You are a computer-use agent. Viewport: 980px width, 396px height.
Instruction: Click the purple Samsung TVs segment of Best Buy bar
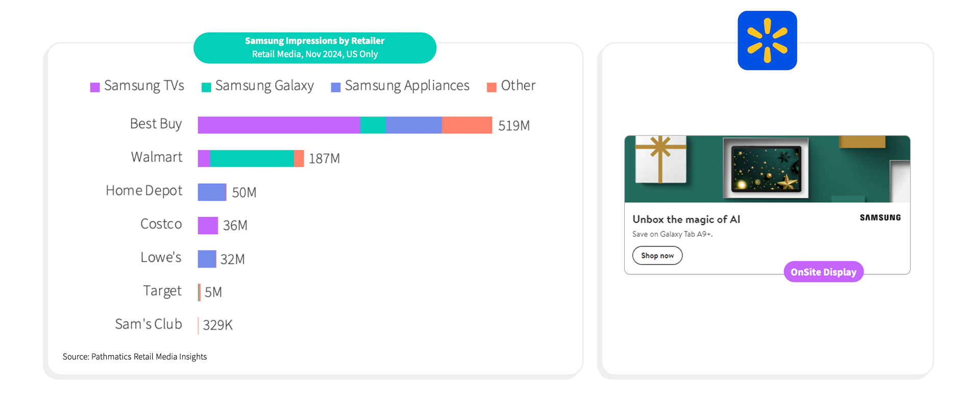[x=279, y=125]
